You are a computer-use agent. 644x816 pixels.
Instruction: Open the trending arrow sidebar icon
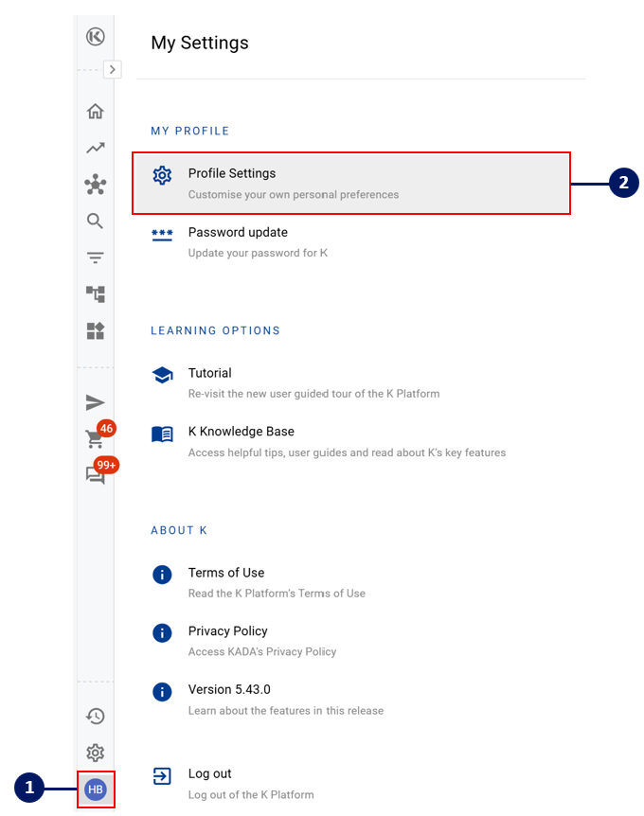coord(95,148)
